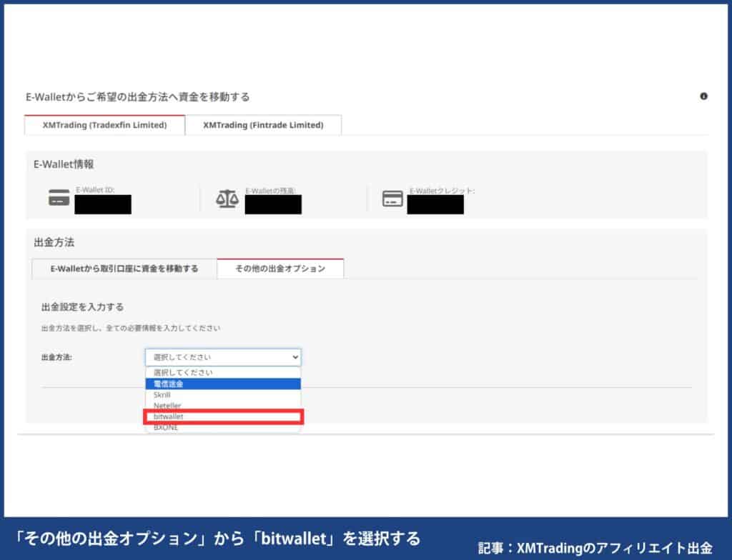This screenshot has height=560, width=732.
Task: Click the 出金方法 section heading
Action: [54, 242]
